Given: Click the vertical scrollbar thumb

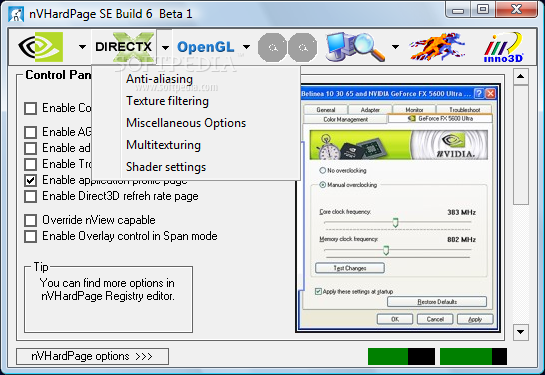Looking at the screenshot, I should pyautogui.click(x=521, y=145).
